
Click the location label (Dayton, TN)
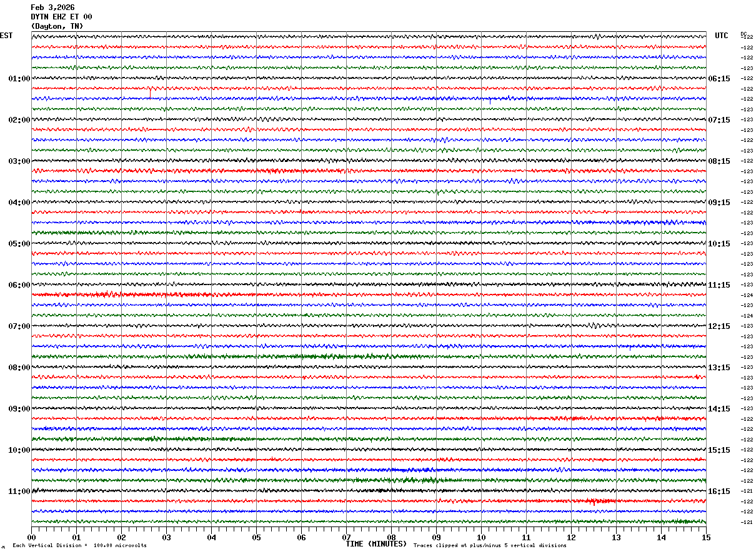(x=57, y=26)
